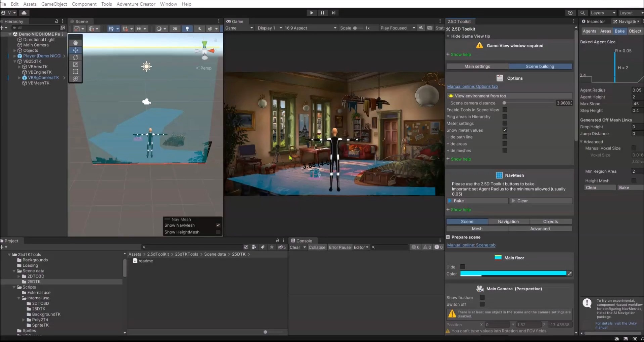Select the Backgrounds folder in Project
The width and height of the screenshot is (644, 342).
point(35,260)
